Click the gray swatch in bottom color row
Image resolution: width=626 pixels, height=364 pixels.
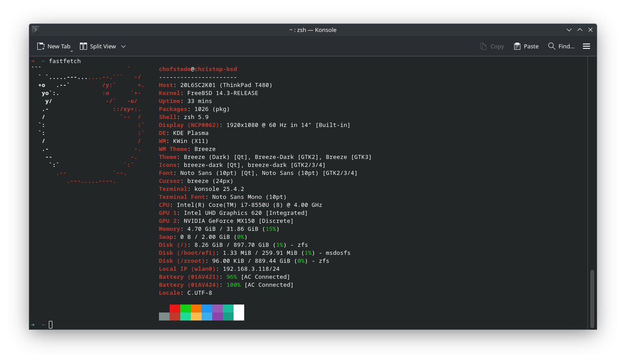pyautogui.click(x=164, y=317)
